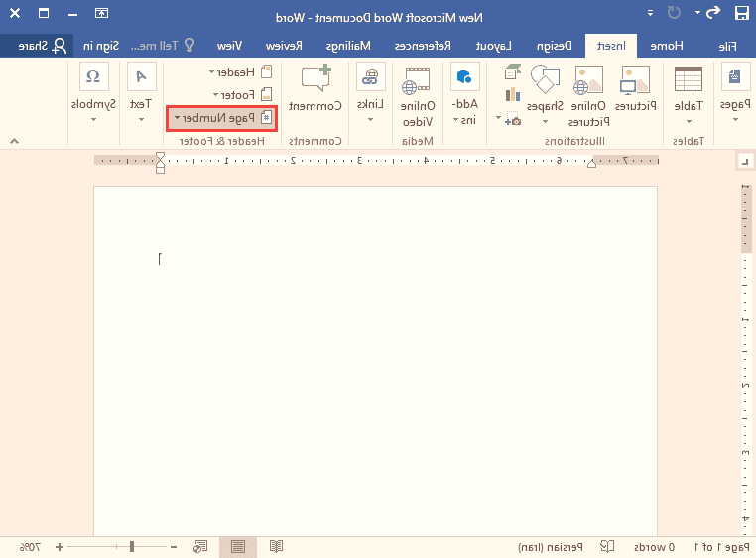Click the zoom slider handle

(x=132, y=546)
